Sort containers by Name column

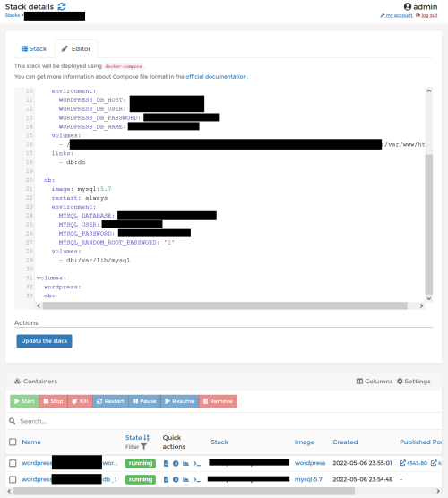31,442
